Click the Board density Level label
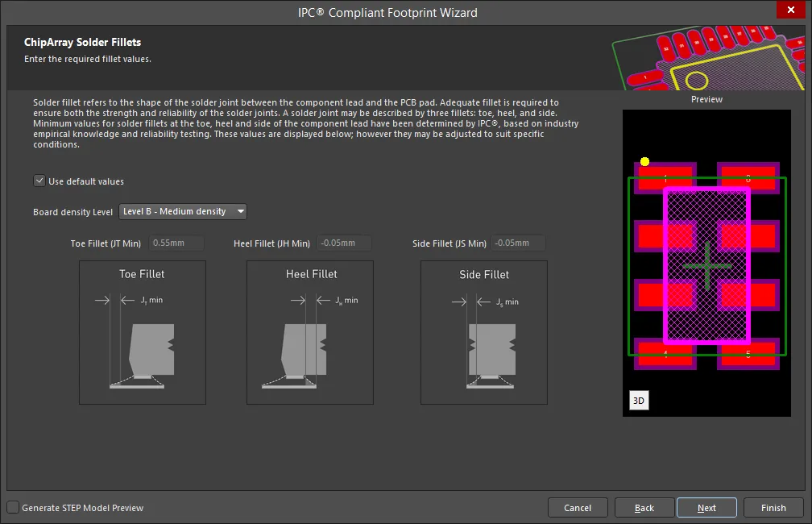Viewport: 812px width, 524px height. coord(73,212)
